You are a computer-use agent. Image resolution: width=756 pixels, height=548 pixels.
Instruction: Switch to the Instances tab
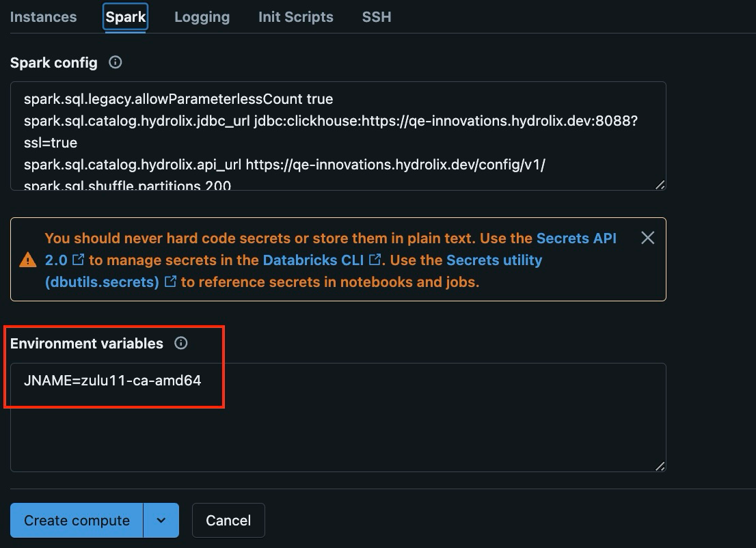point(43,16)
